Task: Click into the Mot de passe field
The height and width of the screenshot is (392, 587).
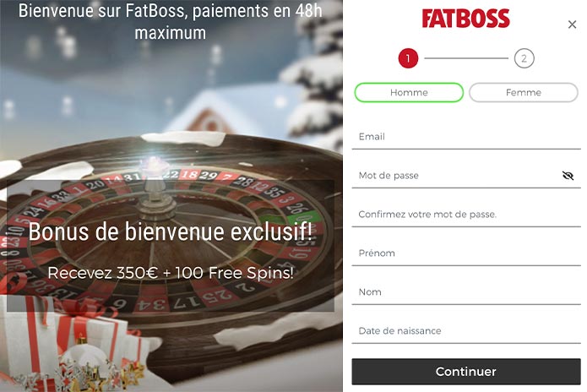Action: [x=457, y=176]
